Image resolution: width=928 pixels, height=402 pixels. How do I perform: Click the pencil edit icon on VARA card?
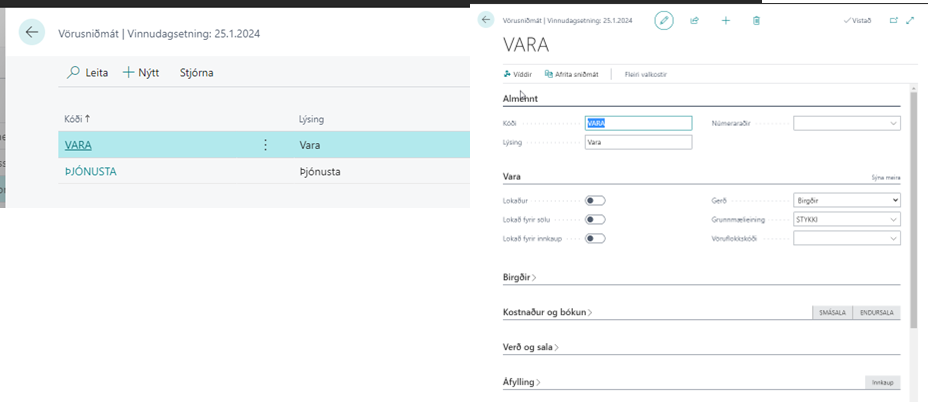click(664, 20)
